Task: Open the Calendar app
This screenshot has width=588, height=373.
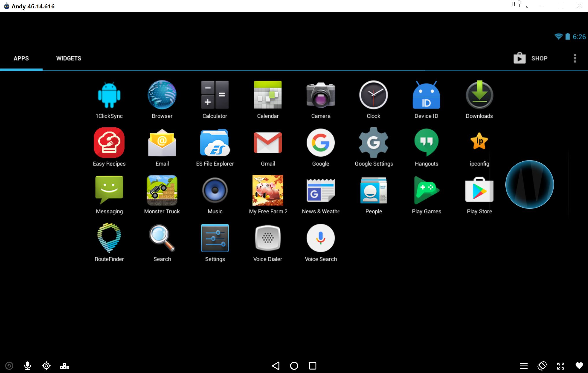Action: pyautogui.click(x=268, y=100)
